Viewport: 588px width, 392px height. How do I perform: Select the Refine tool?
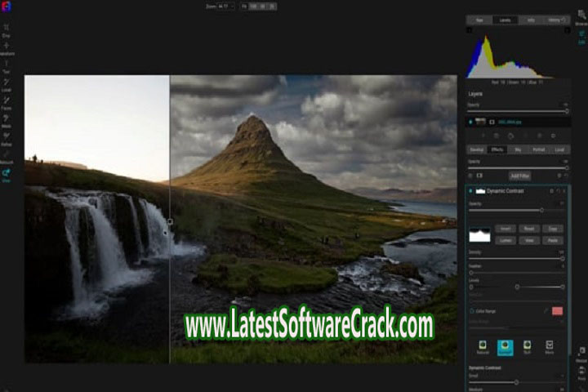[6, 139]
